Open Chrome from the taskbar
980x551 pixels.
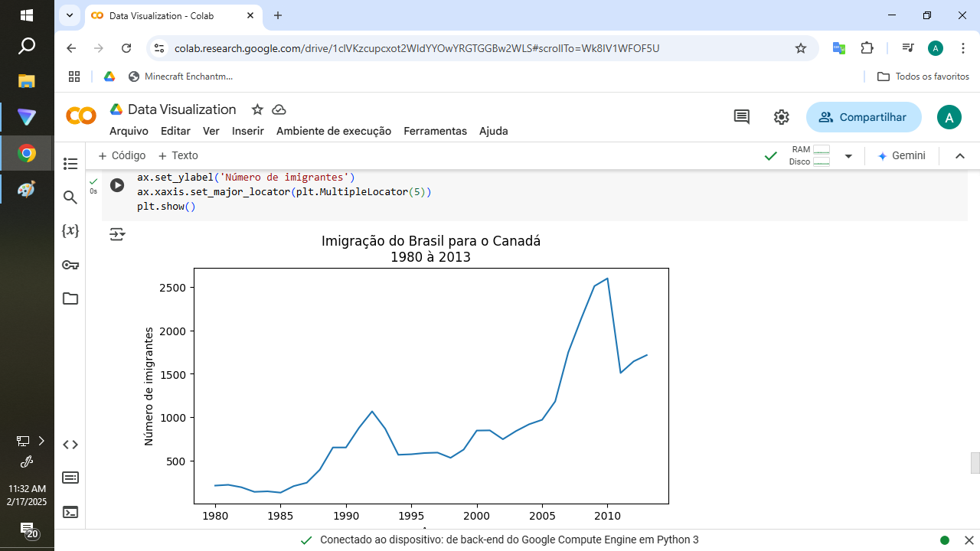click(x=27, y=154)
